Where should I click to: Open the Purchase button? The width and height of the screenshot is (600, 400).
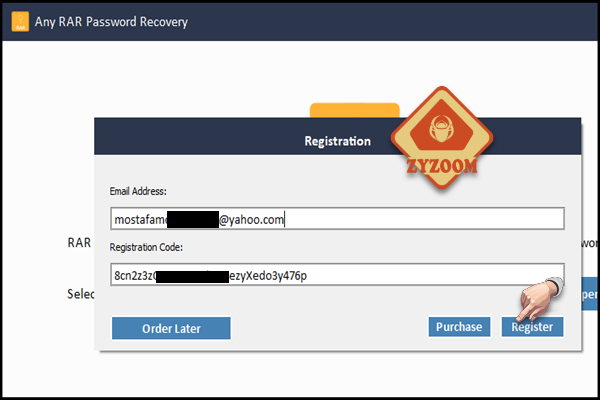pyautogui.click(x=459, y=327)
